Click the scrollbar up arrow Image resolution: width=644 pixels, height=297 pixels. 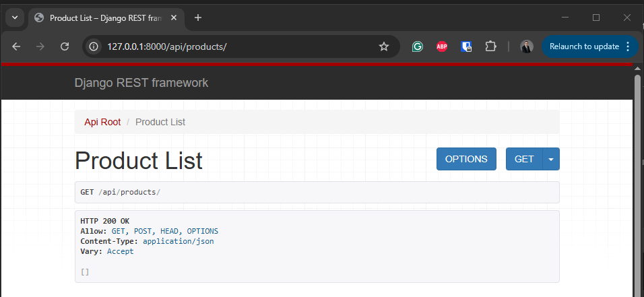pos(637,69)
